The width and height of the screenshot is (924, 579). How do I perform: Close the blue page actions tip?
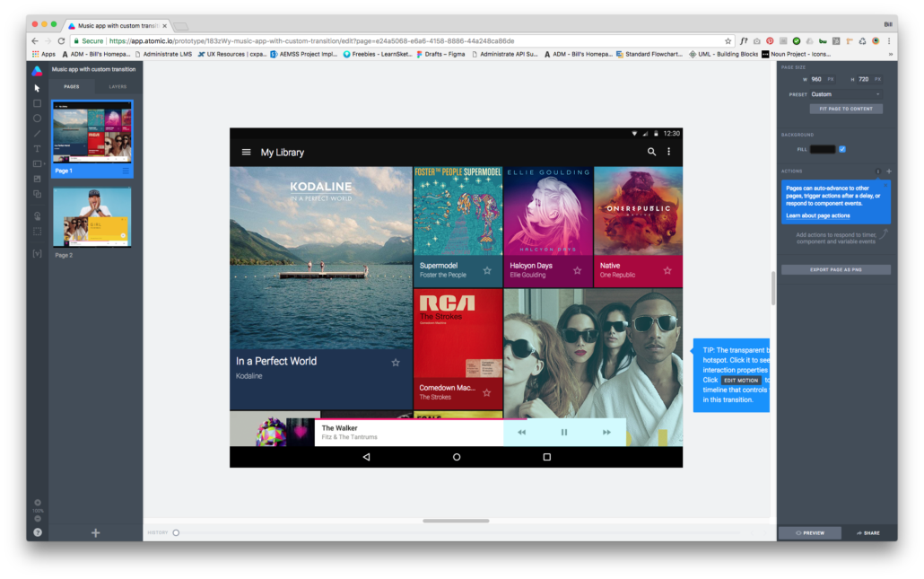(x=885, y=186)
